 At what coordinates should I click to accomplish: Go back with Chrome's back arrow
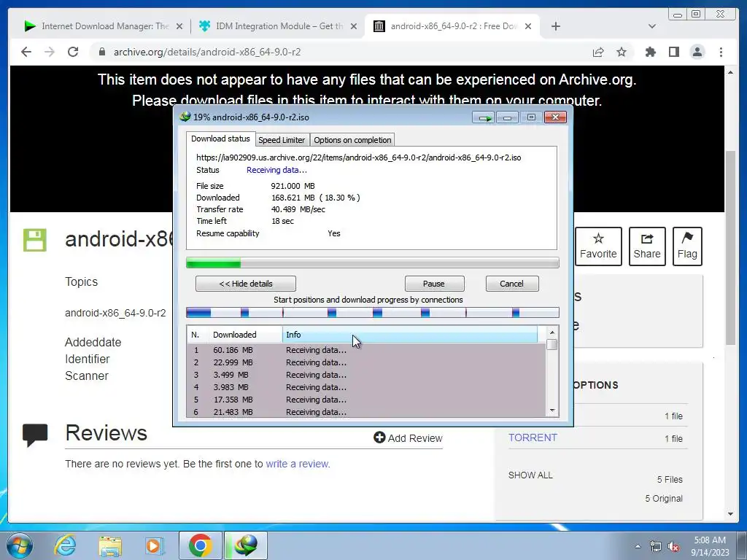(26, 52)
